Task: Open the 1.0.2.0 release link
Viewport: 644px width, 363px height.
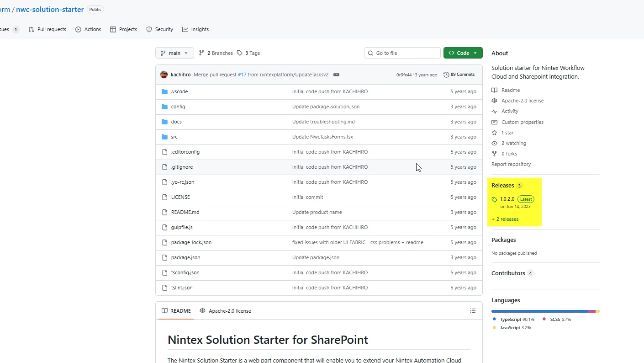Action: (x=507, y=199)
